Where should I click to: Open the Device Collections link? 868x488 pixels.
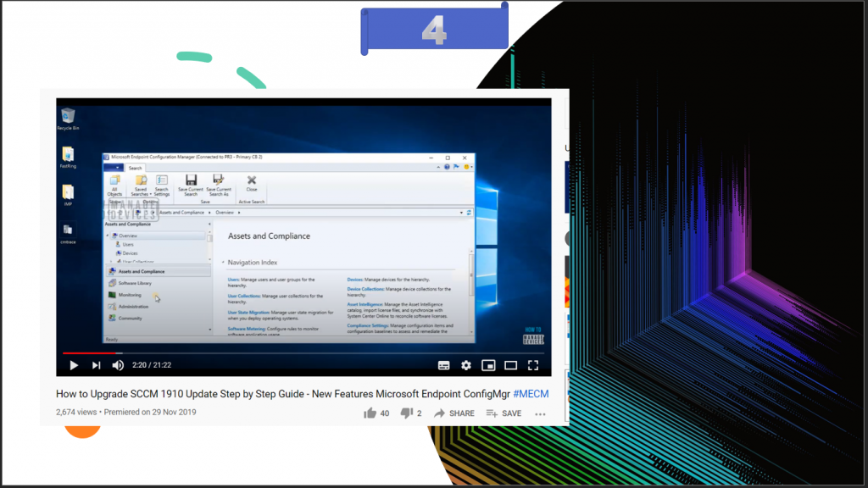[365, 289]
